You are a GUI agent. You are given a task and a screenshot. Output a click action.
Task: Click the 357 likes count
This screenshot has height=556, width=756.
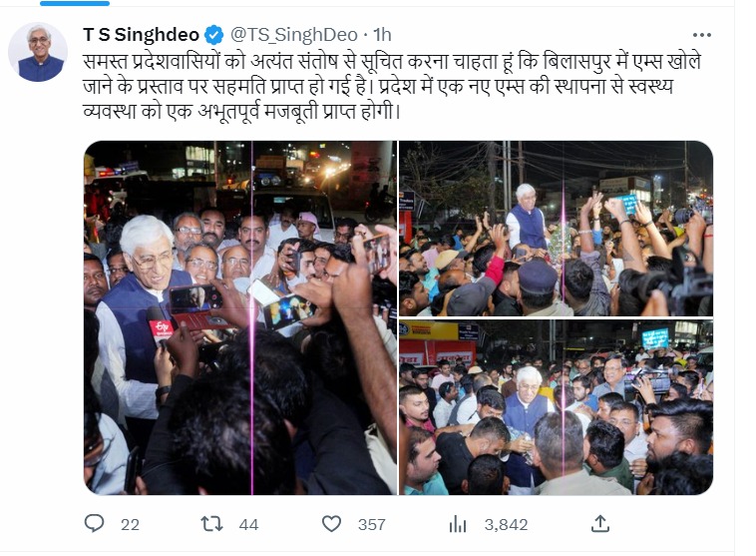[x=372, y=525]
